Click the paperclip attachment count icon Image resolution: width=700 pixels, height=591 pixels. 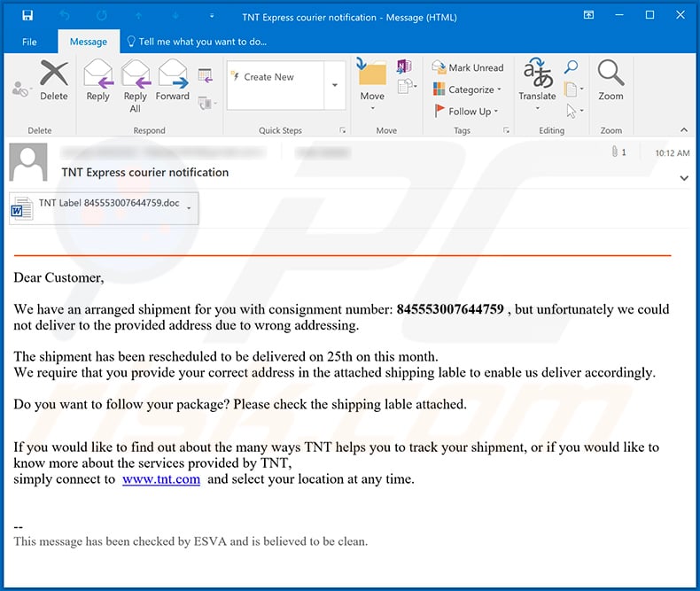618,152
